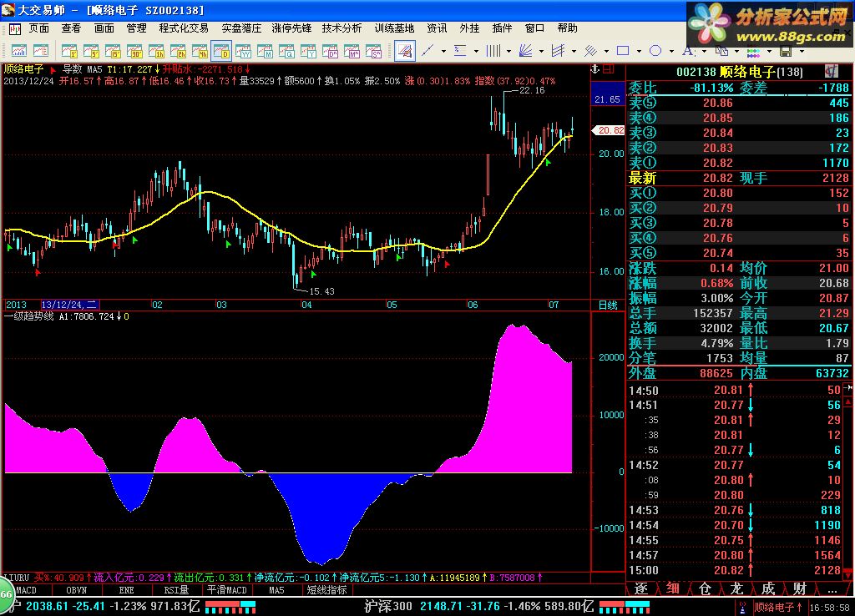
Task: Expand the diagonal lines tool dropdown
Action: coord(606,51)
